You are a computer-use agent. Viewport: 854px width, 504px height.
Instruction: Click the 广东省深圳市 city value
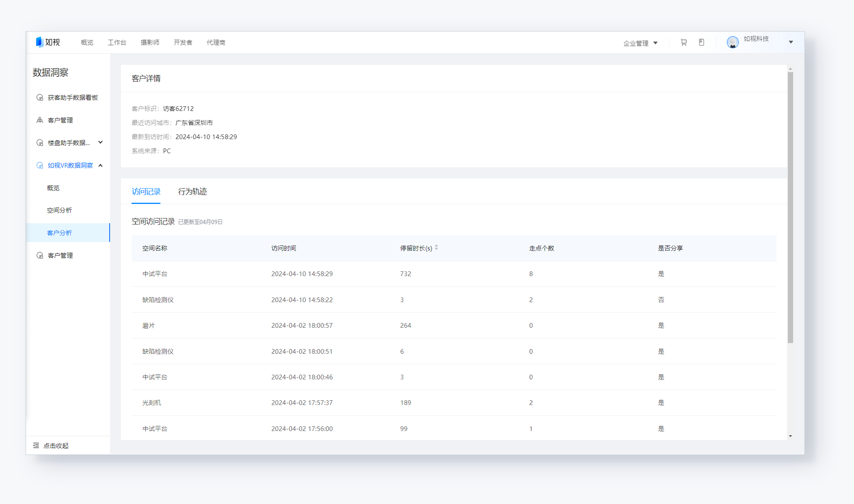[194, 122]
